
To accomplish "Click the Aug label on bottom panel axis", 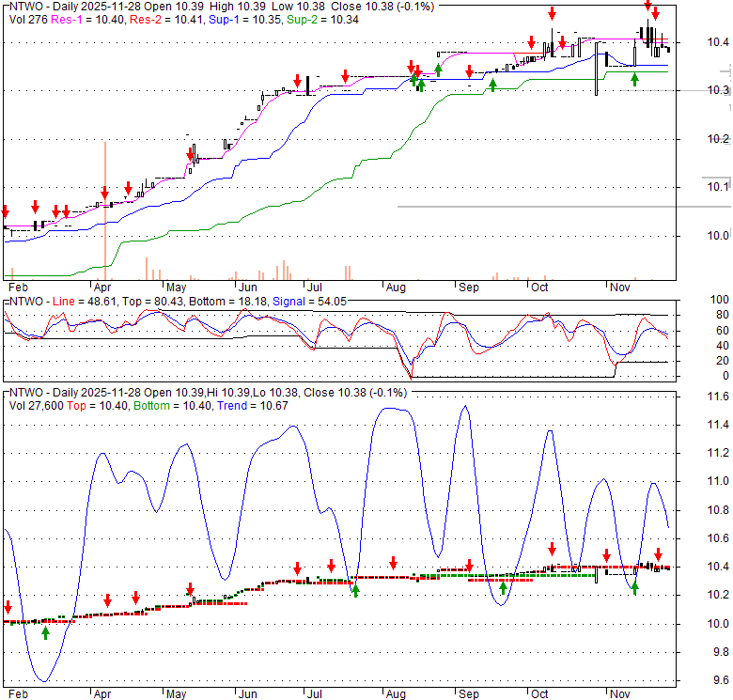I will [394, 692].
